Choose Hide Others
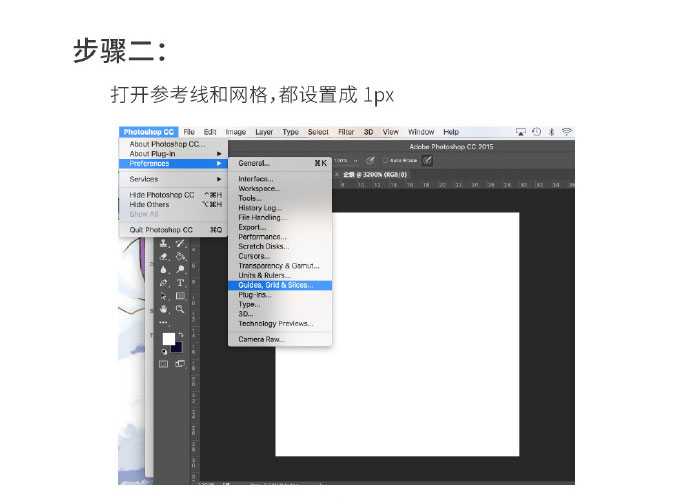The image size is (690, 504). click(x=173, y=204)
